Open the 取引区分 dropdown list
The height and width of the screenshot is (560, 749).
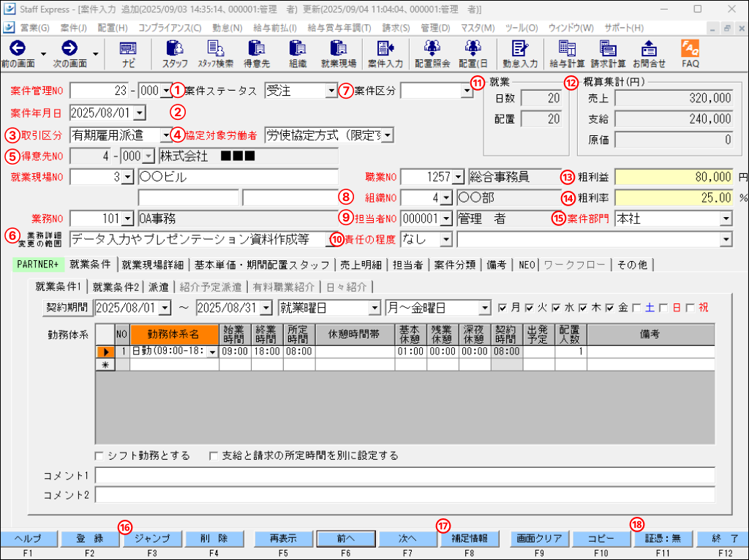point(165,135)
